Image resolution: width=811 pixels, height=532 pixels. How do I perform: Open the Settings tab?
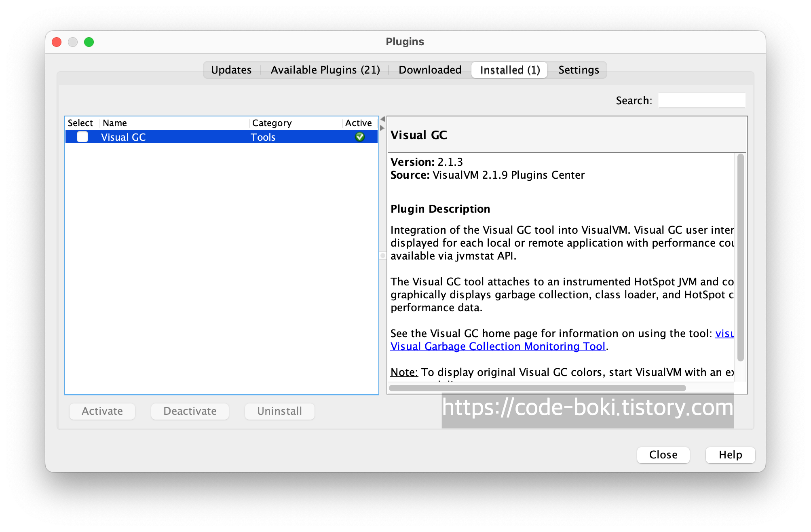tap(579, 70)
